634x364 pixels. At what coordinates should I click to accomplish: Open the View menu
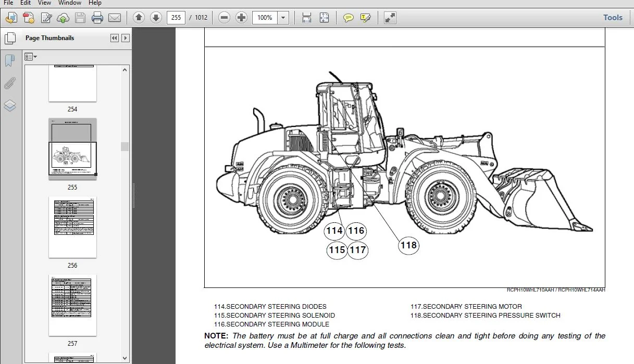click(44, 3)
